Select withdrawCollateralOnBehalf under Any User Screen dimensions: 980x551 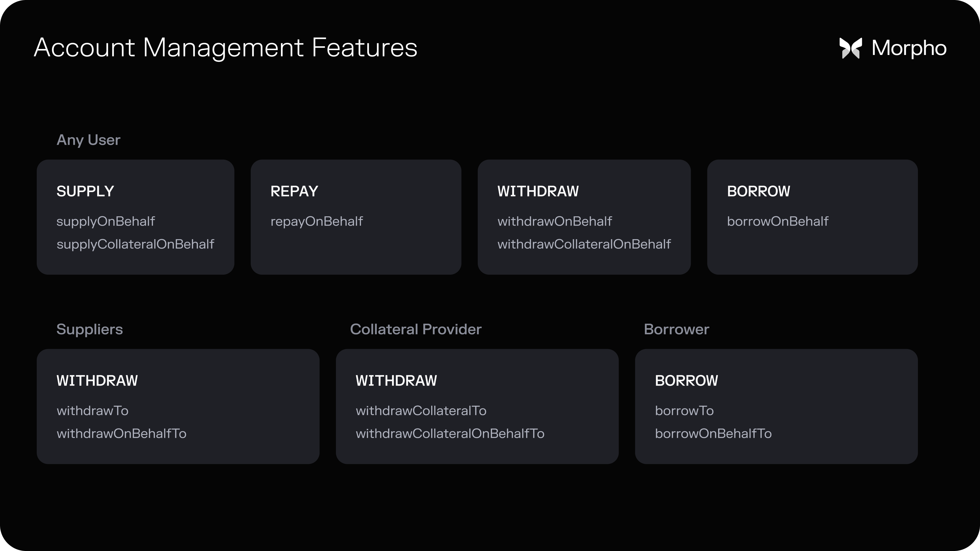click(x=584, y=244)
